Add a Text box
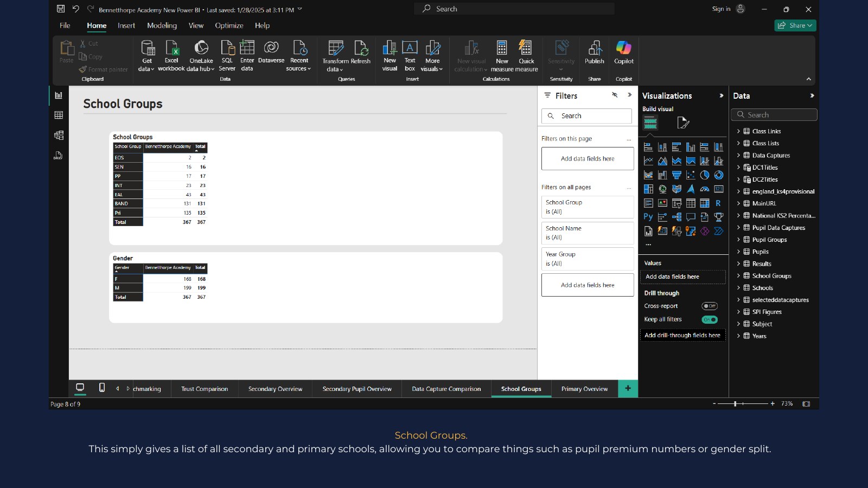 (x=410, y=56)
